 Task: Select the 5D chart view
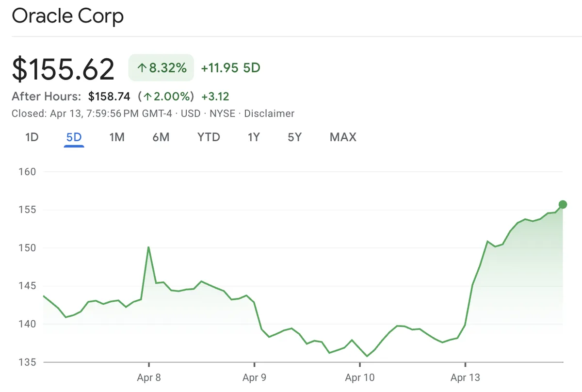73,137
